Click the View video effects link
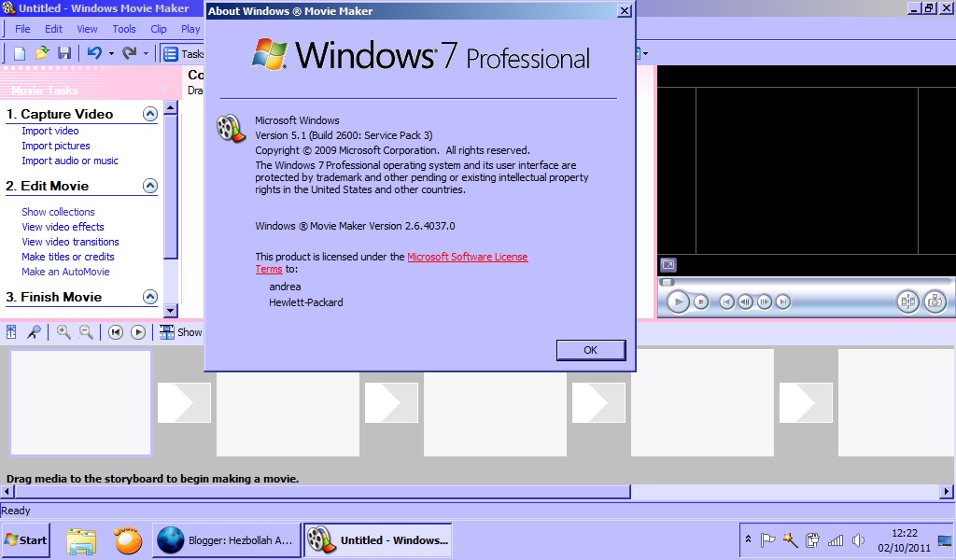 (63, 227)
